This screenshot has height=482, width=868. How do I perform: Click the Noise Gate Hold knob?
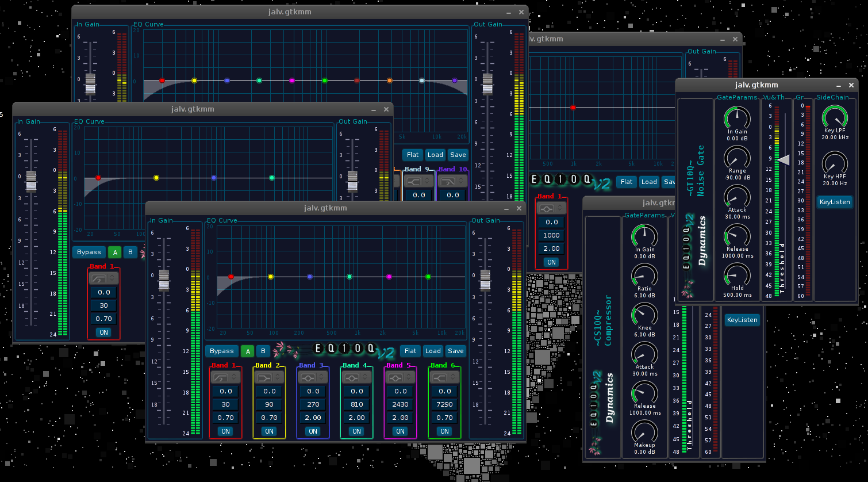(x=737, y=274)
